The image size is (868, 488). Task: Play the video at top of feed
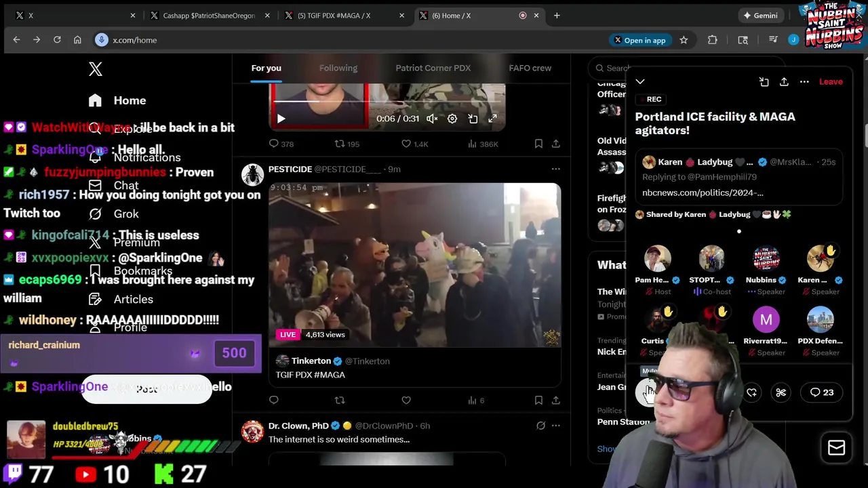[x=281, y=119]
